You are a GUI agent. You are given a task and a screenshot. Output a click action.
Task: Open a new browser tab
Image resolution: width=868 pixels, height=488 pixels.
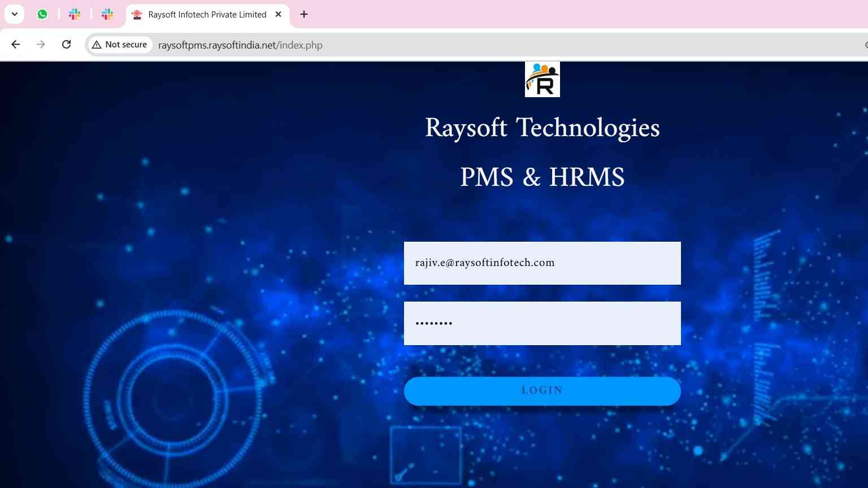pos(304,14)
